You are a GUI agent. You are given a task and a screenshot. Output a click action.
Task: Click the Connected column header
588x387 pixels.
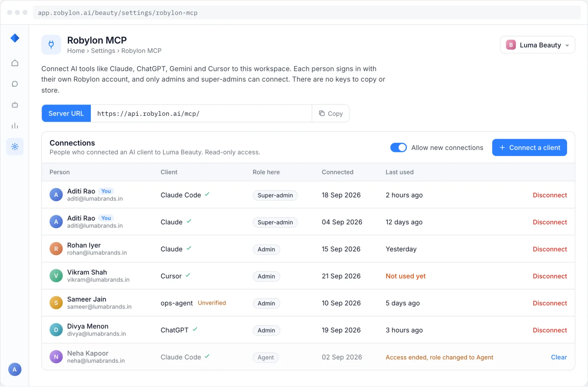click(337, 172)
